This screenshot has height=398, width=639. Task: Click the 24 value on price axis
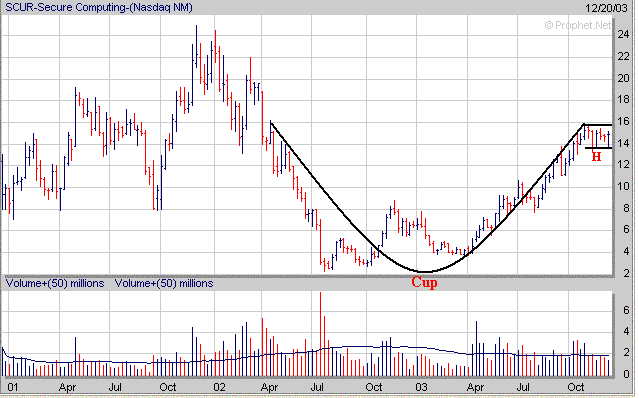[x=624, y=34]
